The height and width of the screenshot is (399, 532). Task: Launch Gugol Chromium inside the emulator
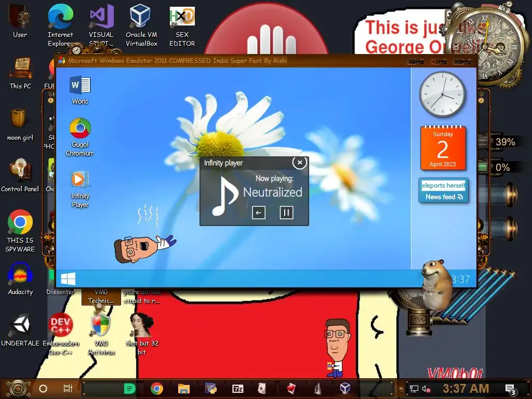79,137
